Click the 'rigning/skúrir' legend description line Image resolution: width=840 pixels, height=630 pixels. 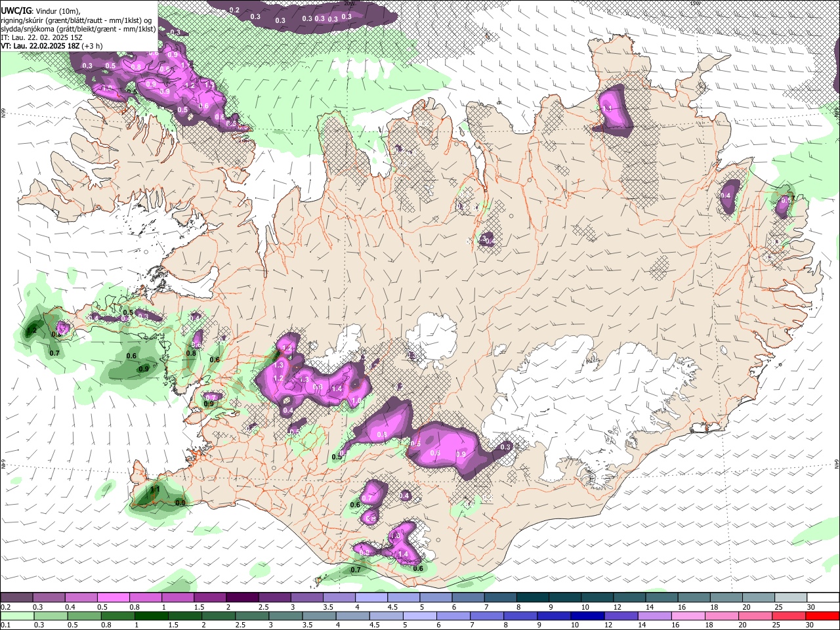75,20
